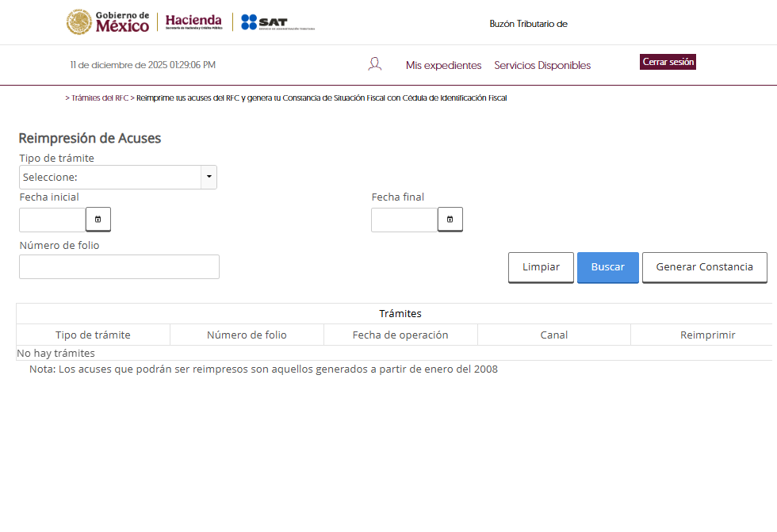Click the Gobierno de México eagle emblem

click(x=78, y=21)
